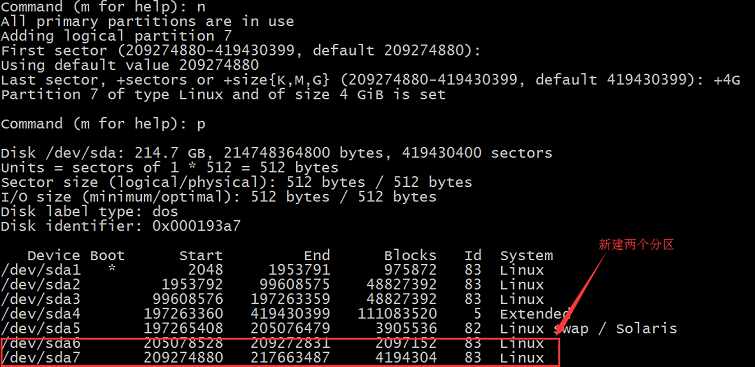
Task: Click the 'p' command after second prompt
Action: pos(201,125)
